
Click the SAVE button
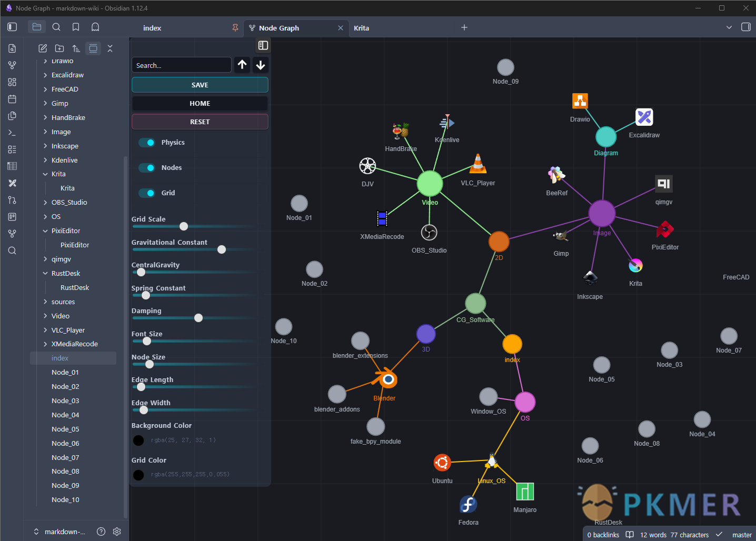(x=200, y=85)
